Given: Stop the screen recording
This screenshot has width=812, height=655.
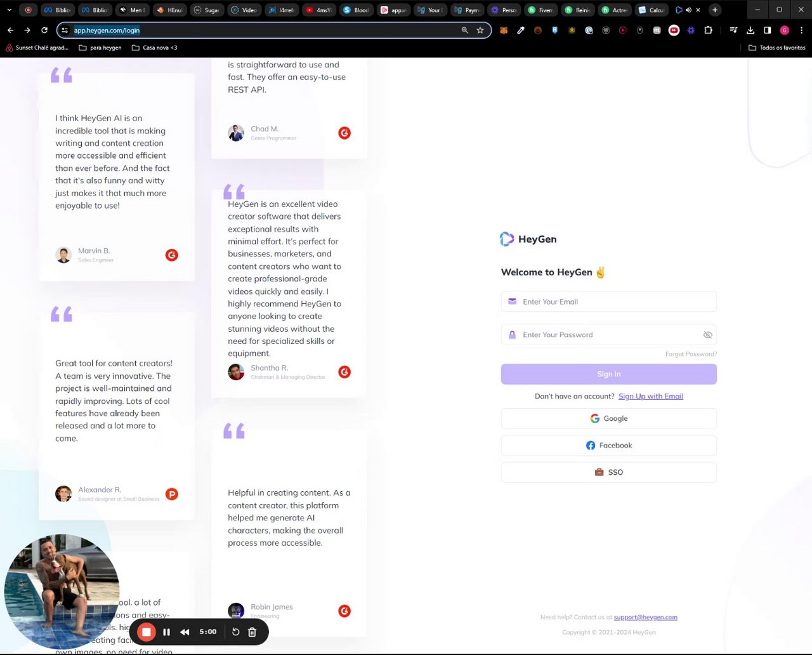Looking at the screenshot, I should 147,632.
